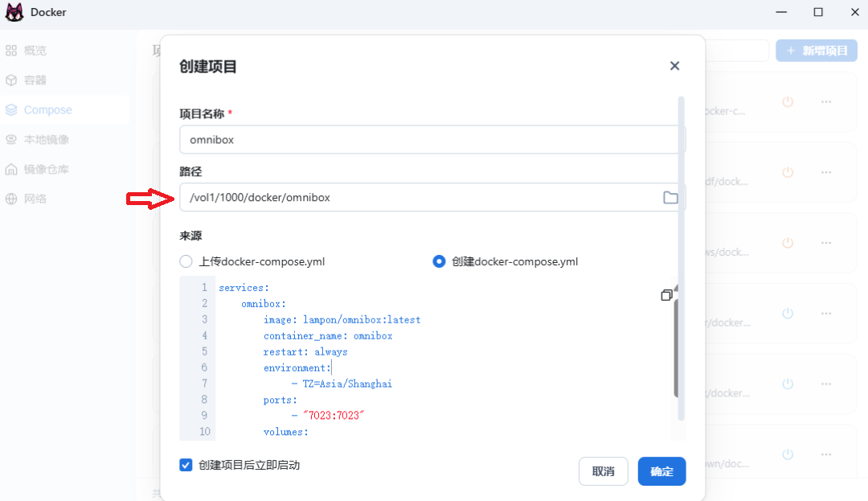Click code line "restart: always"
The height and width of the screenshot is (501, 868).
(x=305, y=351)
